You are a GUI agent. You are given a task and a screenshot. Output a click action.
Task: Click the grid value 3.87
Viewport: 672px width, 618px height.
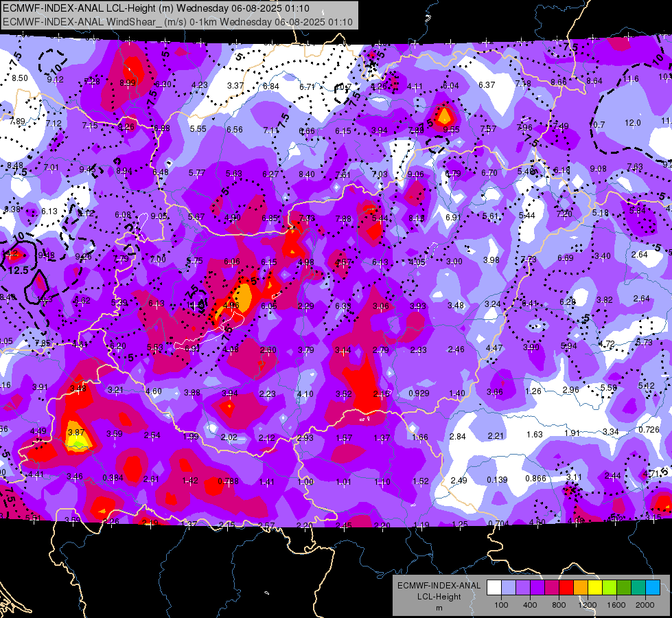(76, 433)
